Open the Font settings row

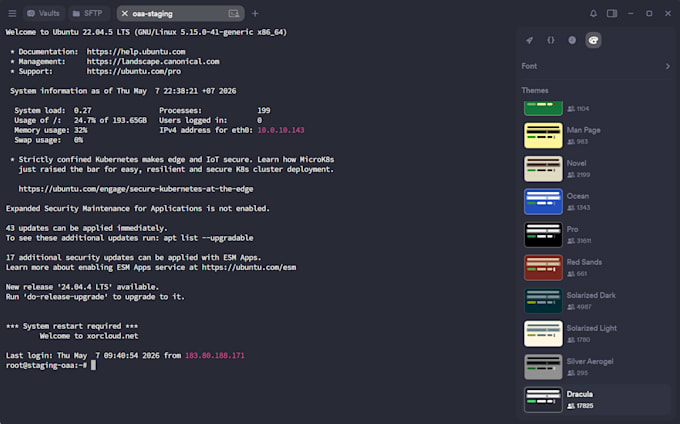click(x=596, y=66)
